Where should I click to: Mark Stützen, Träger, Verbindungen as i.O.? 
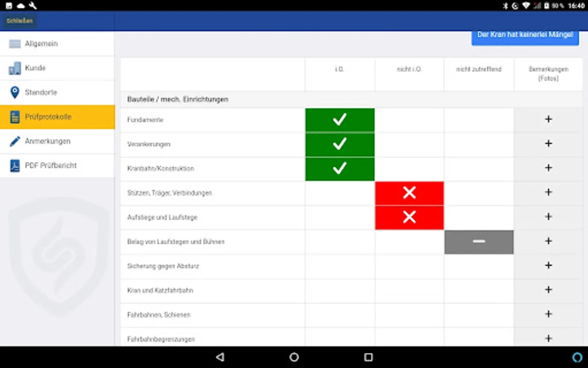point(340,193)
